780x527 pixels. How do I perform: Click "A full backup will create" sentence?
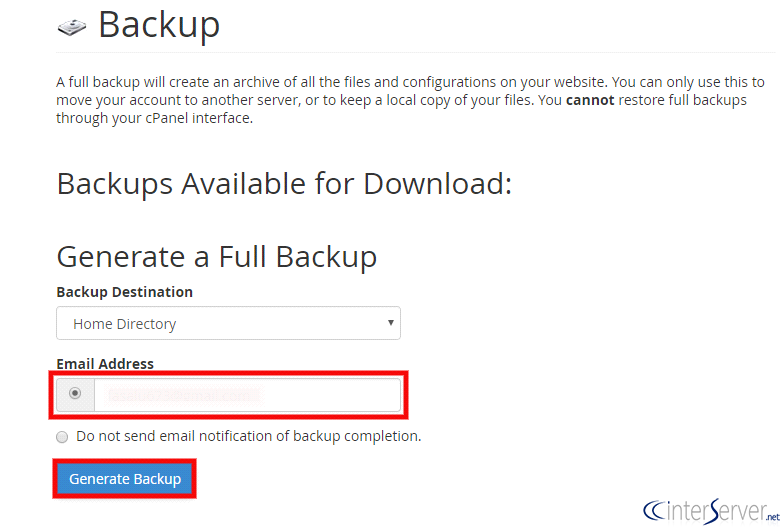140,82
